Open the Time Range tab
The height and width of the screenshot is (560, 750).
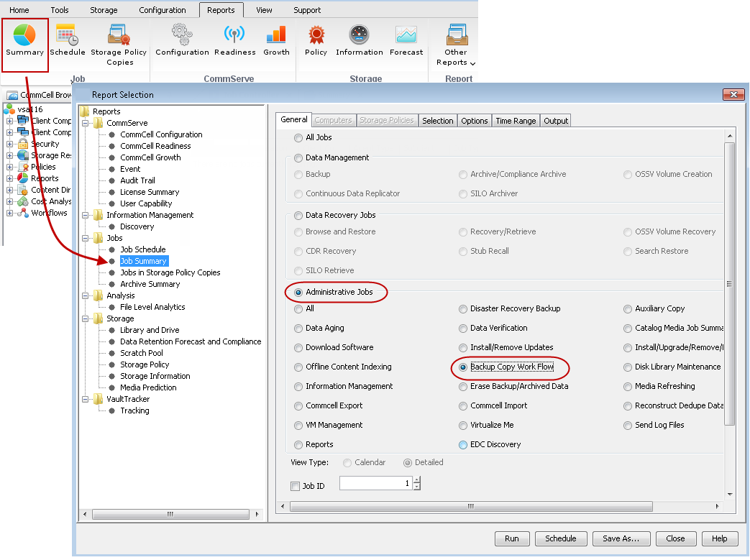[x=516, y=121]
